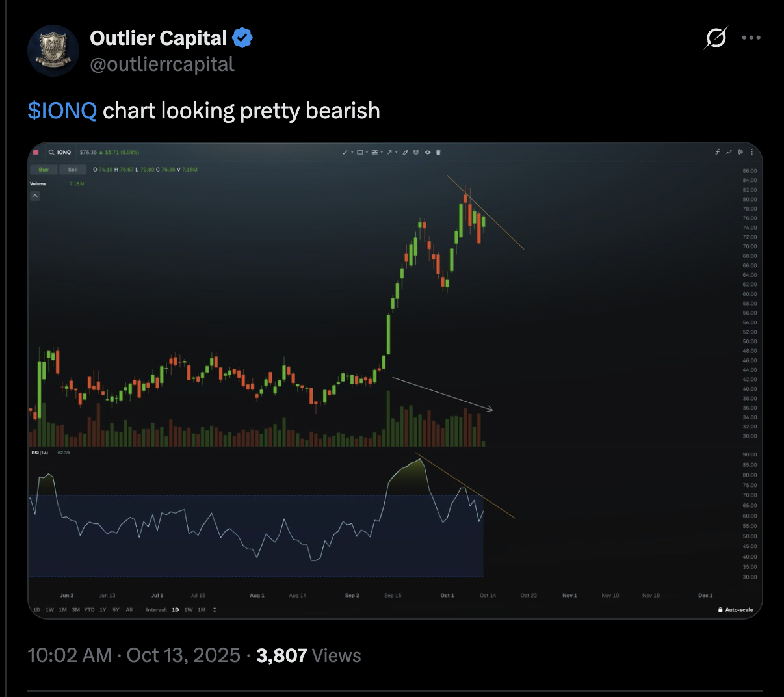The width and height of the screenshot is (784, 697).
Task: Click the red color square by ticker
Action: pyautogui.click(x=36, y=152)
